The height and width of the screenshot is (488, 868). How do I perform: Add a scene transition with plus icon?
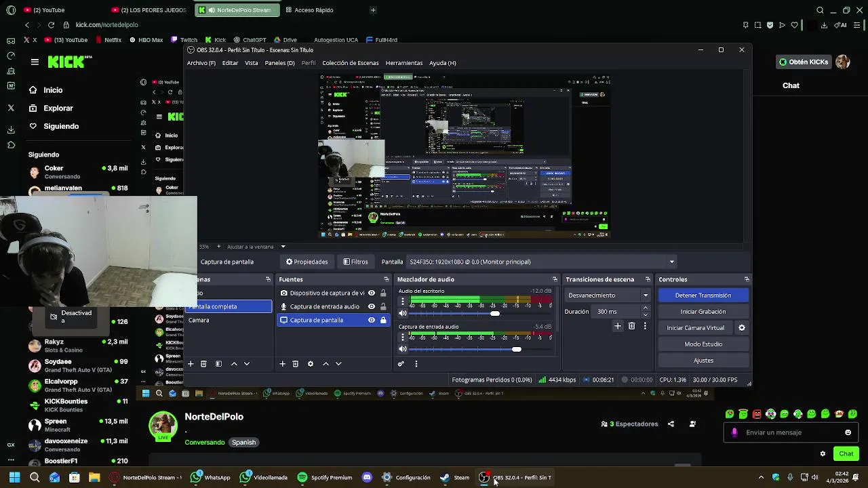(x=618, y=326)
